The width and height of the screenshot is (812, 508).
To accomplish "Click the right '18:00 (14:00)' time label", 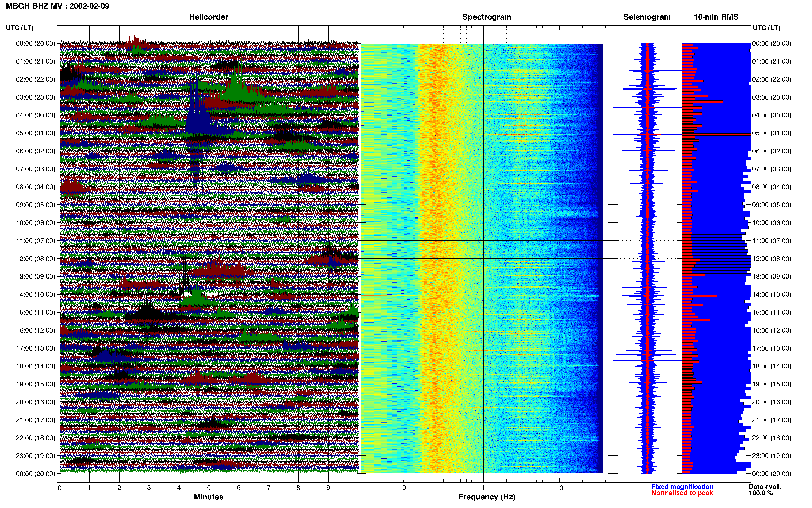I will 772,366.
